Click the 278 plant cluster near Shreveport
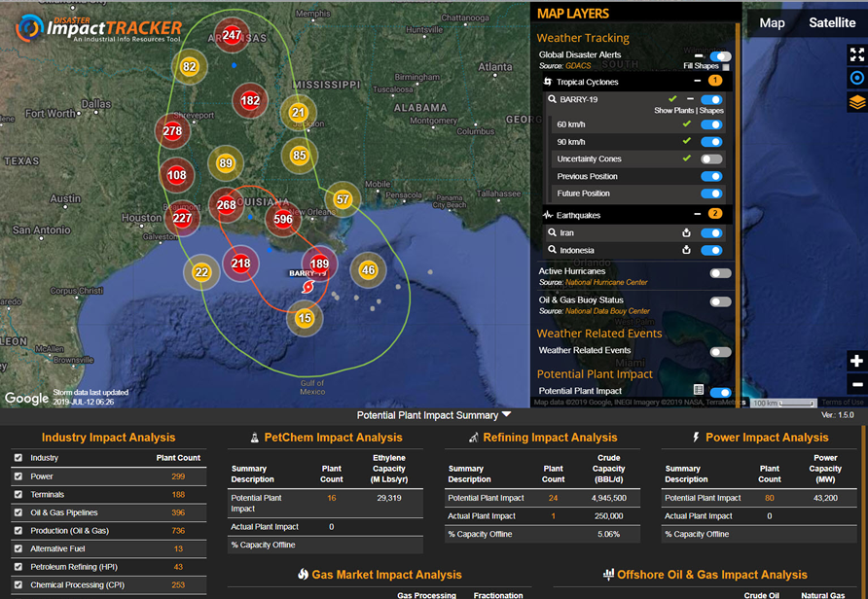This screenshot has height=599, width=868. (172, 131)
